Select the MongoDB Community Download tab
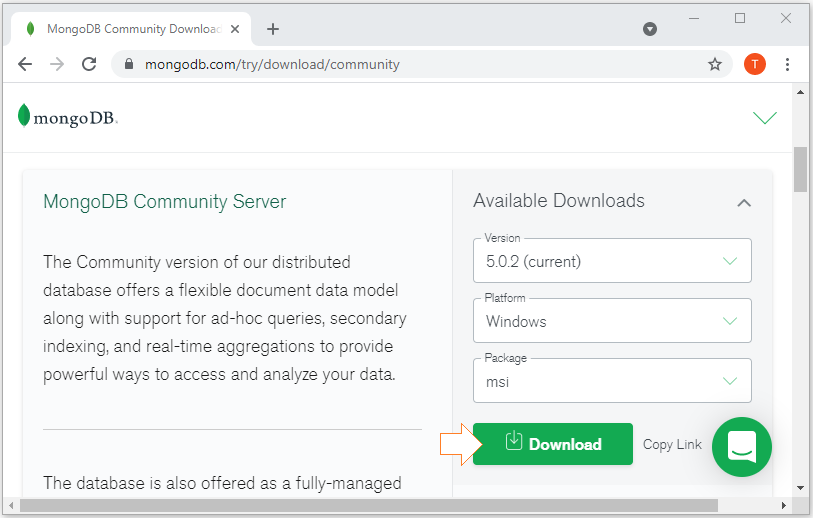This screenshot has height=518, width=813. coord(131,29)
